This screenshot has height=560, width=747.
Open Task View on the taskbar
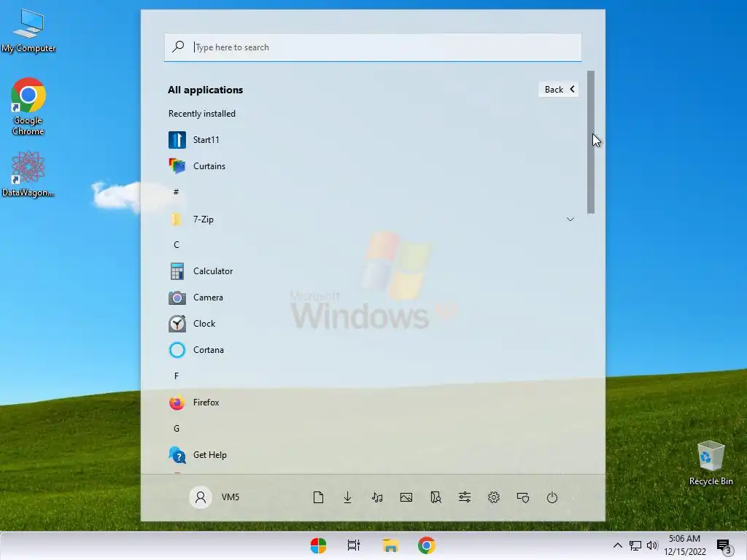pos(354,545)
